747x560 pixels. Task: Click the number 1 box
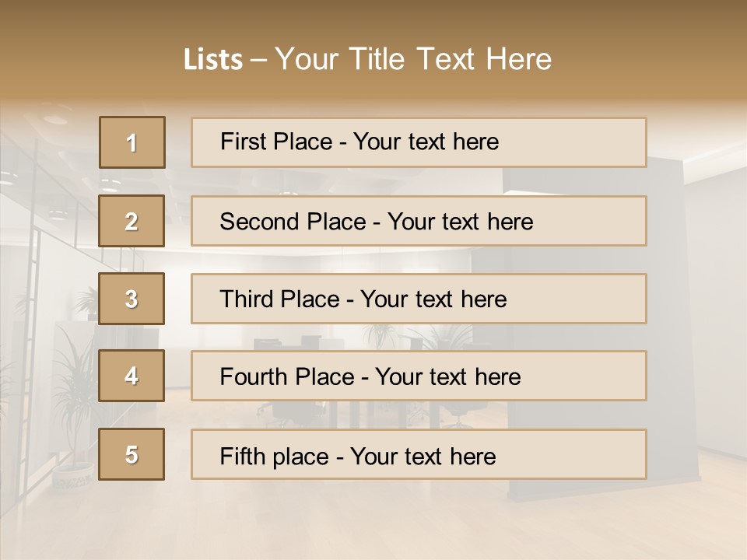click(132, 142)
